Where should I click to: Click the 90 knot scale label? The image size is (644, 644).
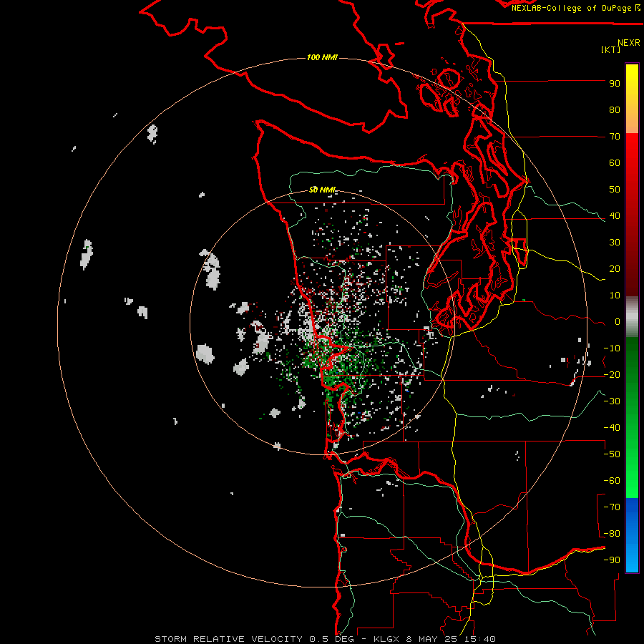pyautogui.click(x=615, y=84)
